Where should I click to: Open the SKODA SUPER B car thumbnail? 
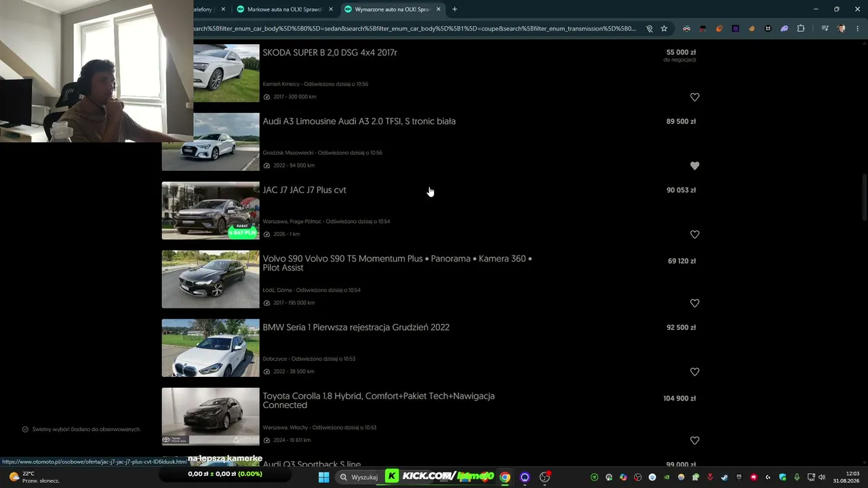(226, 73)
